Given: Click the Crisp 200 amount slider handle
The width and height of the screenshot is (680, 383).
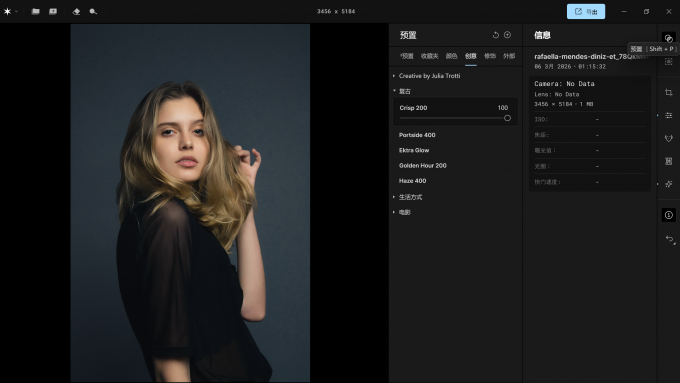Looking at the screenshot, I should click(x=507, y=118).
